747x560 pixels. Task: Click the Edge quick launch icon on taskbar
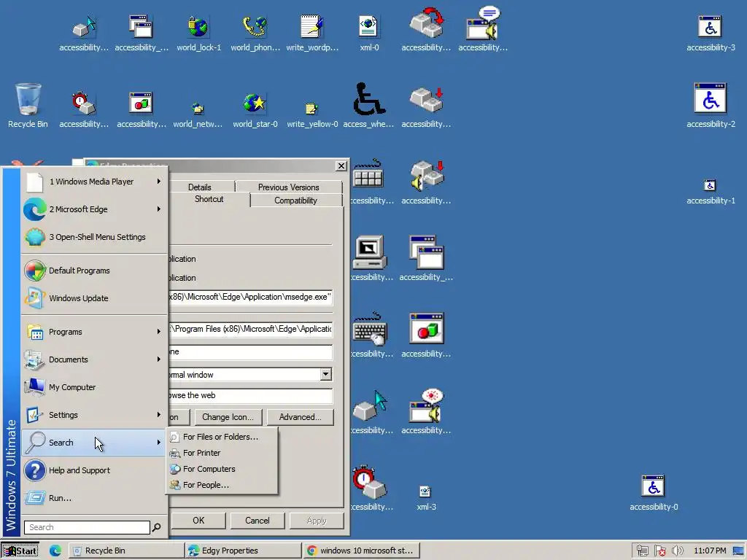pos(55,551)
